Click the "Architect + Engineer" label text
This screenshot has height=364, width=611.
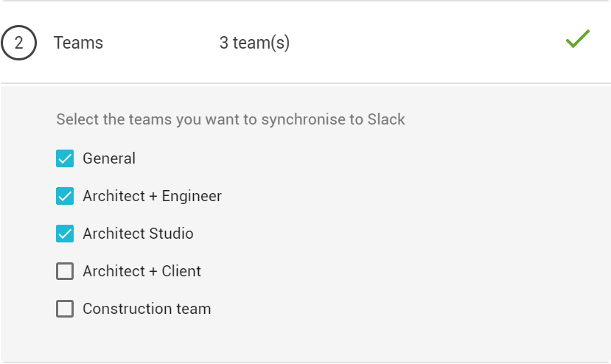coord(152,196)
